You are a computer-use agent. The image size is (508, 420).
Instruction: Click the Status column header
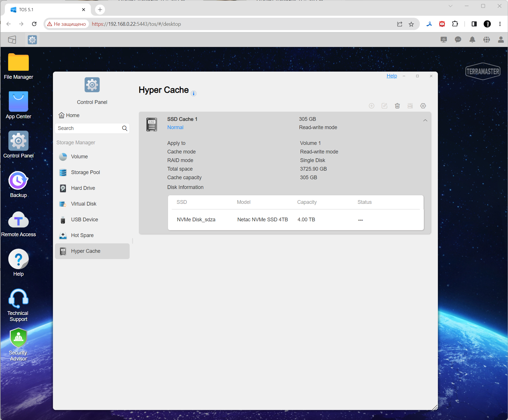coord(364,202)
